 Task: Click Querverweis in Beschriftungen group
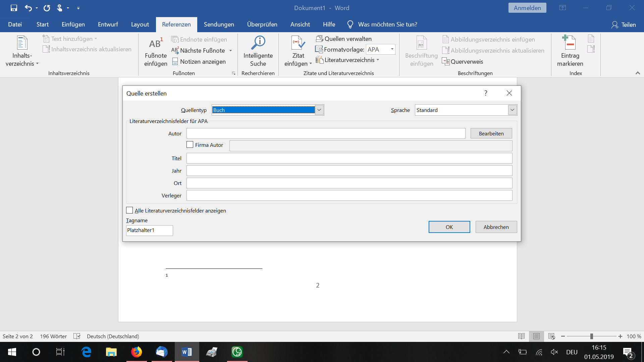click(x=463, y=61)
